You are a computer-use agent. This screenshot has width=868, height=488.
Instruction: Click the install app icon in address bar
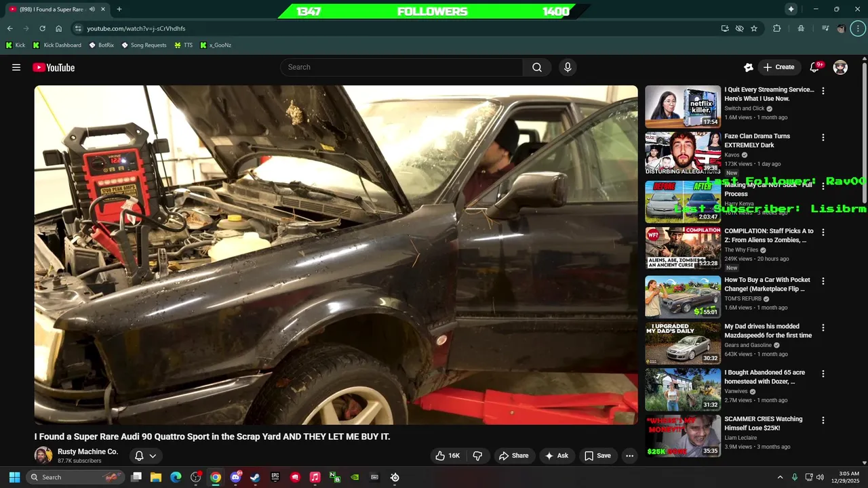coord(725,28)
